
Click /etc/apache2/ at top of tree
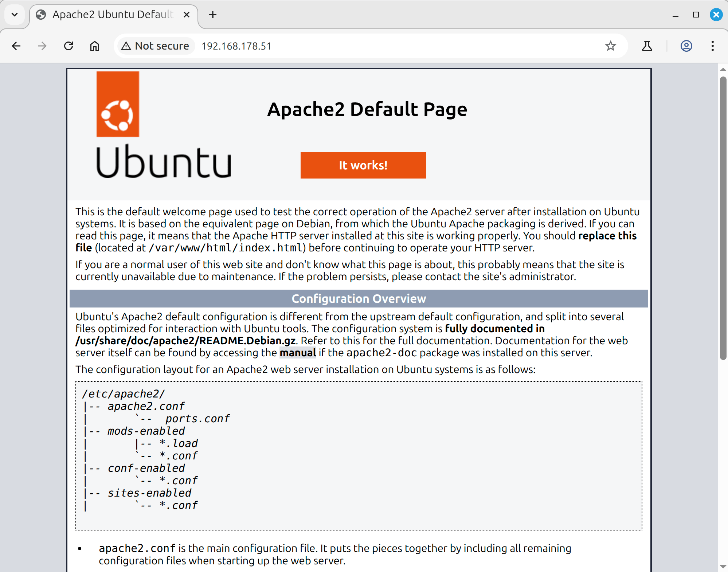pos(123,394)
